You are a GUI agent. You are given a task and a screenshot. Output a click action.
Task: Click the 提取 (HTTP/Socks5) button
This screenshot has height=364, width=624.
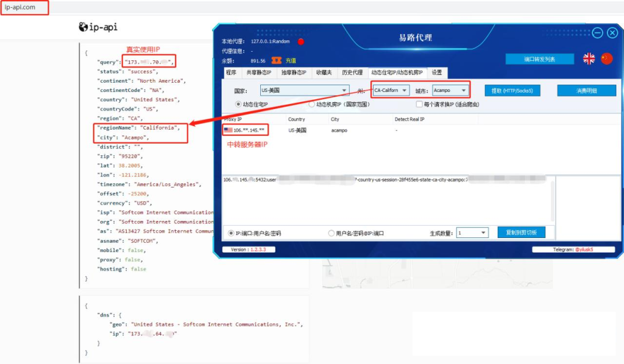coord(512,91)
